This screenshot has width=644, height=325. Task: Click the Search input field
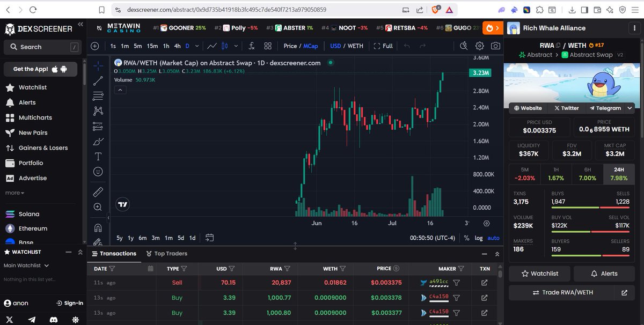42,47
